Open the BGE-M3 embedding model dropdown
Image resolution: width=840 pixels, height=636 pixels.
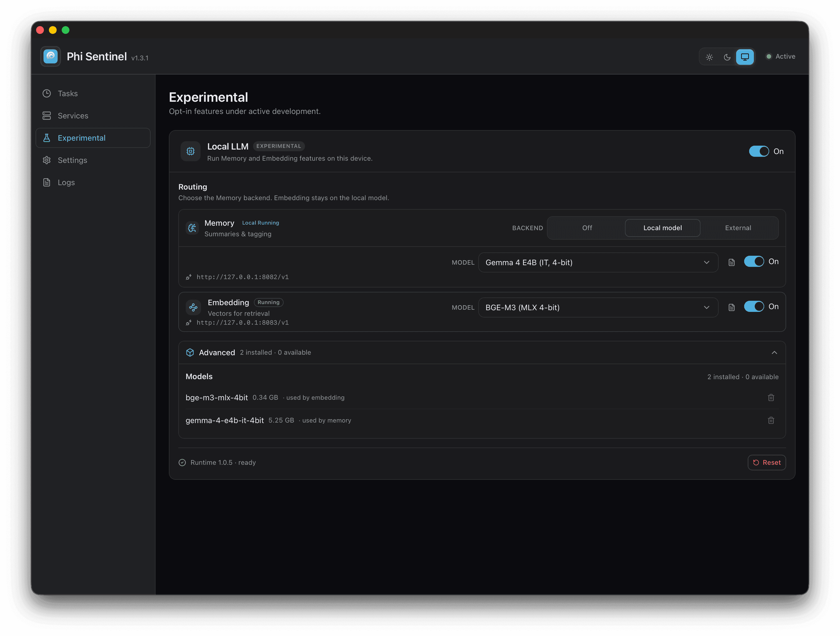(x=598, y=307)
